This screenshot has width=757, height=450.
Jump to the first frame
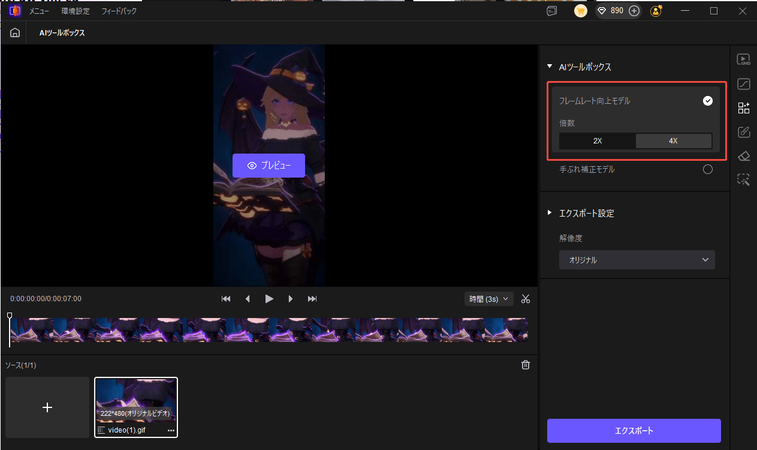225,299
